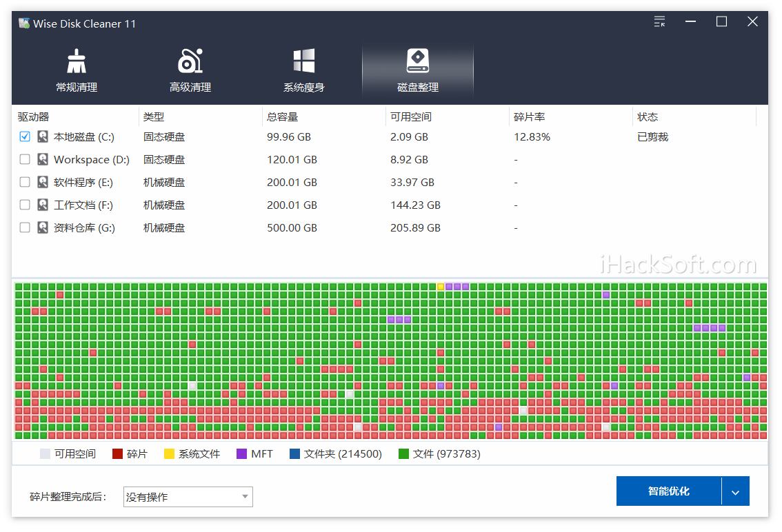Click the 总容量 column header

click(x=282, y=116)
